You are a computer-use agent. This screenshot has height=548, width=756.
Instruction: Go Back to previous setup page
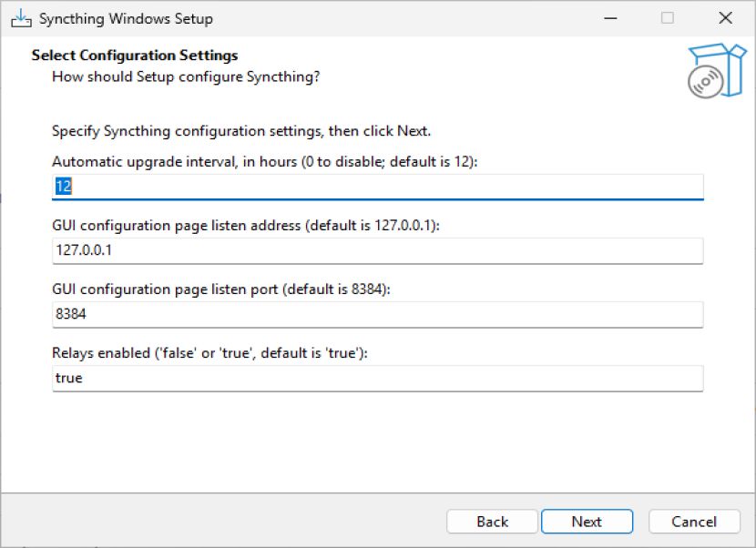tap(492, 522)
